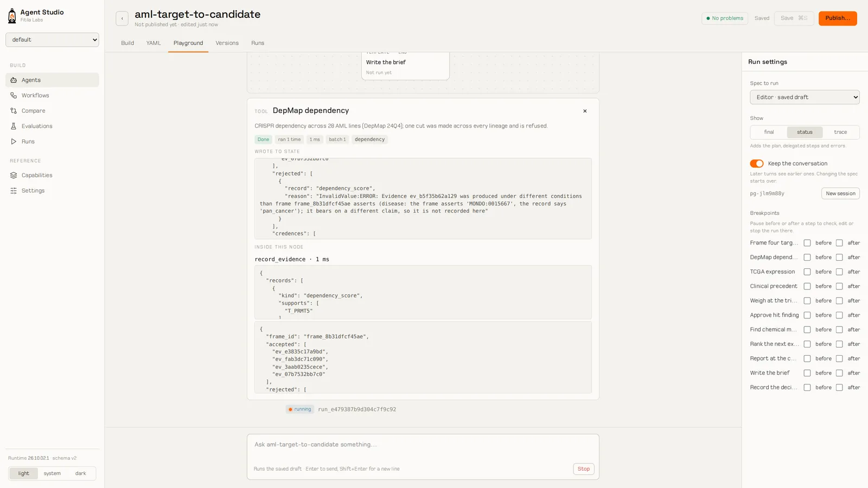Viewport: 868px width, 488px height.
Task: Close the DepMap dependency panel
Action: [585, 111]
